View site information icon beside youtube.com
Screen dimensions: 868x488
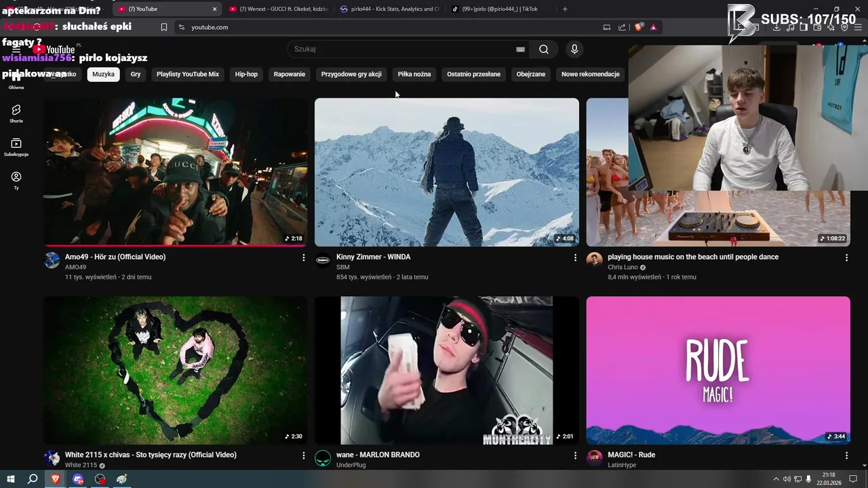coord(181,27)
